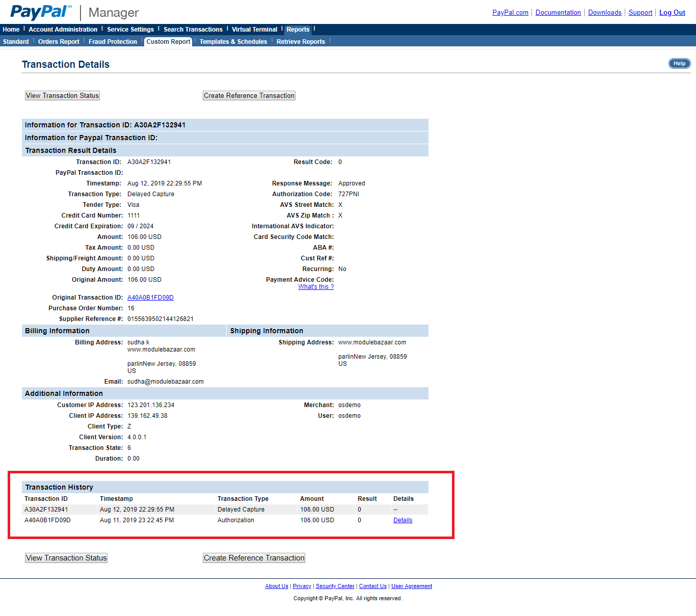The height and width of the screenshot is (616, 696).
Task: Click Transaction Type value Delayed Capture
Action: tap(151, 194)
